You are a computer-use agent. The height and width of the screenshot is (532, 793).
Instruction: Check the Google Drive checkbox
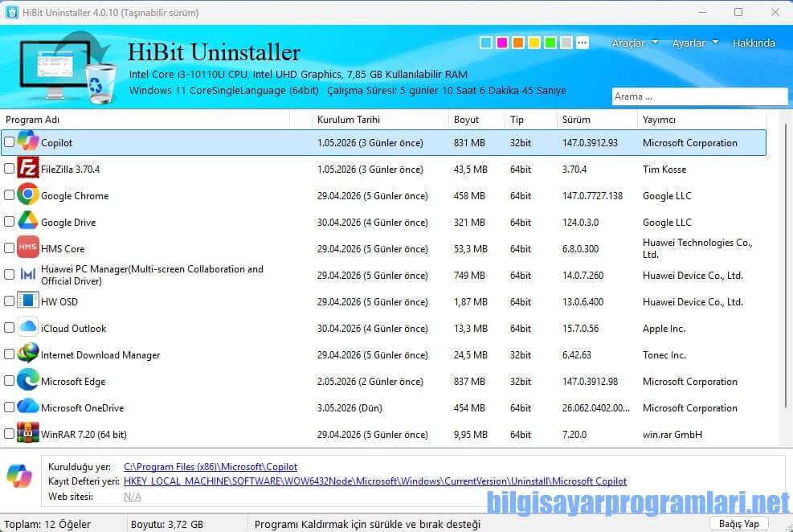click(x=9, y=222)
